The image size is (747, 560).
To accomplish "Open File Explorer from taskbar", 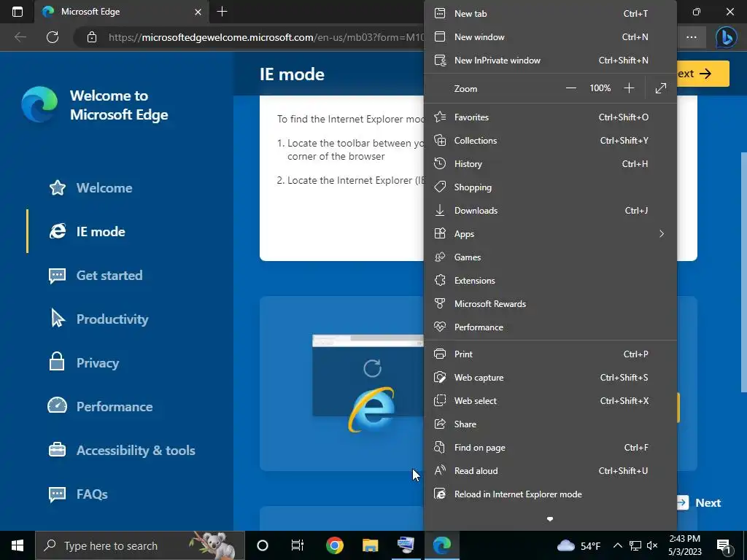I will [370, 545].
